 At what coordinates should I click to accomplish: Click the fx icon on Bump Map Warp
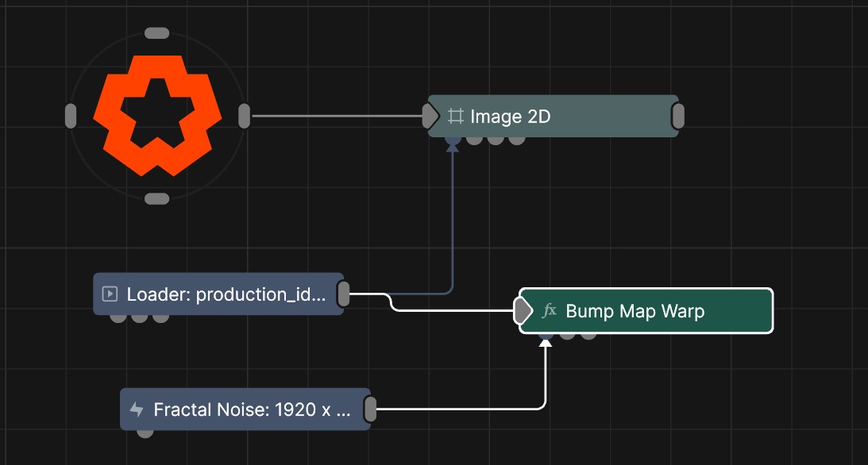coord(549,311)
